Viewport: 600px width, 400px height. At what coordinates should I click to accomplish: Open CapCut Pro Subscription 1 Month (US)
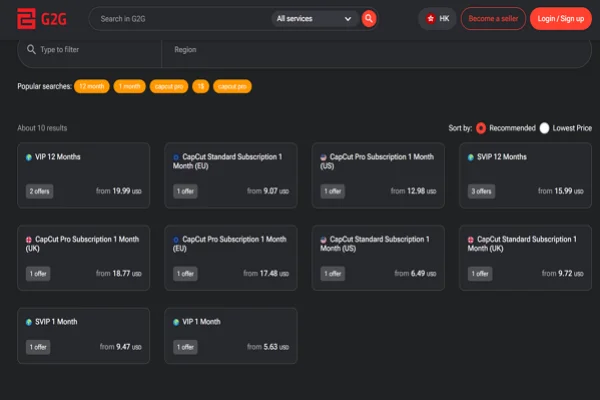378,175
